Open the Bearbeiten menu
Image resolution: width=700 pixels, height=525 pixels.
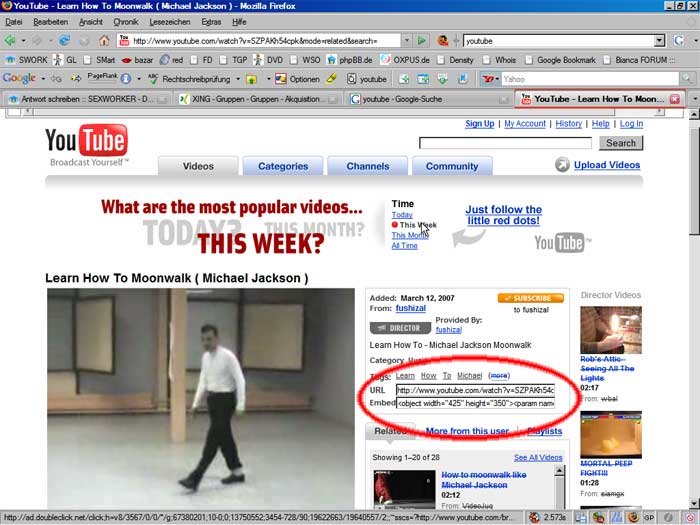(50, 22)
